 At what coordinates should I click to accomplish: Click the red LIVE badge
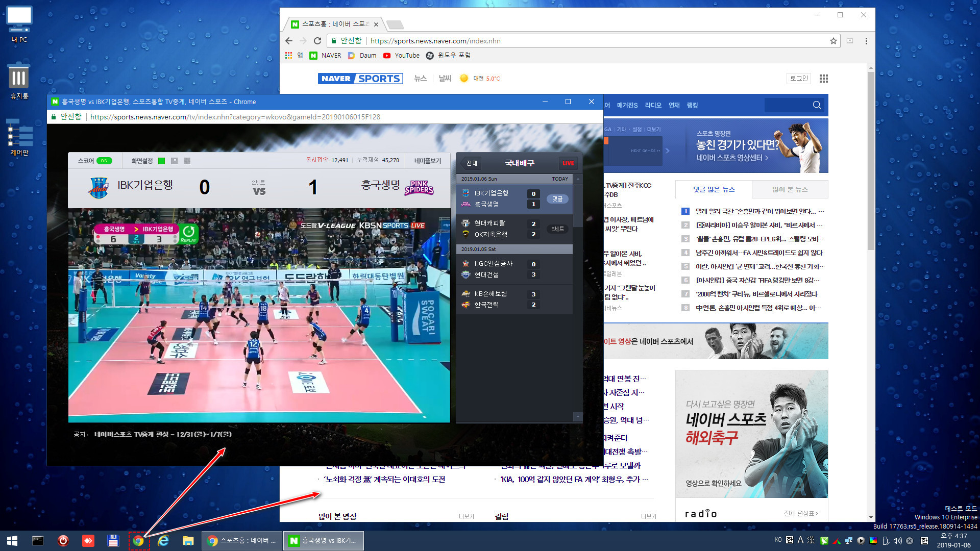pos(568,163)
